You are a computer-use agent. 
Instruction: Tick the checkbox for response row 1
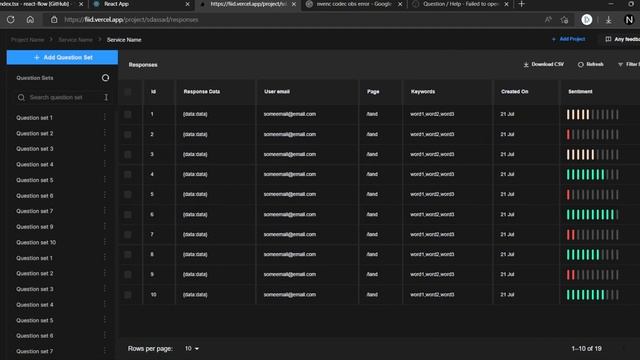pos(128,114)
